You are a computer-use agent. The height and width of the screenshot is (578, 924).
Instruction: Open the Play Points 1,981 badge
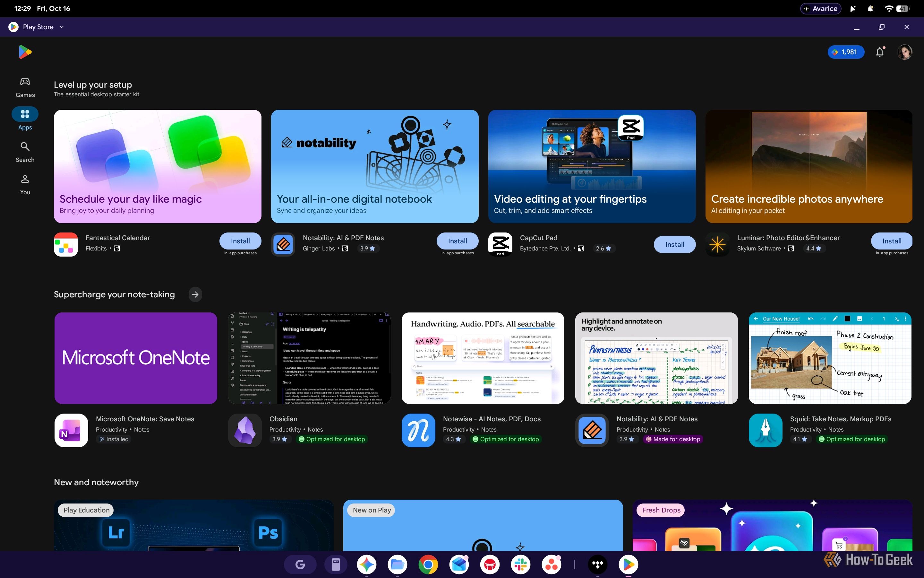[846, 52]
